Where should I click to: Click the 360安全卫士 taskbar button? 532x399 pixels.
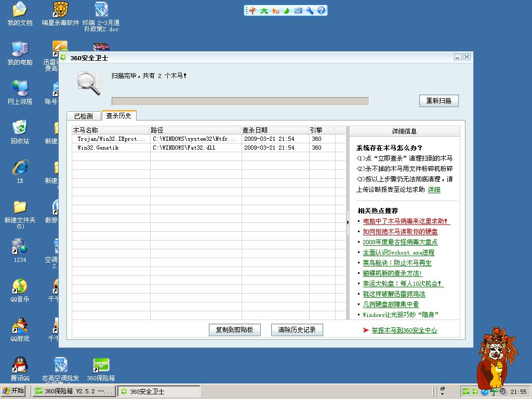coord(159,391)
